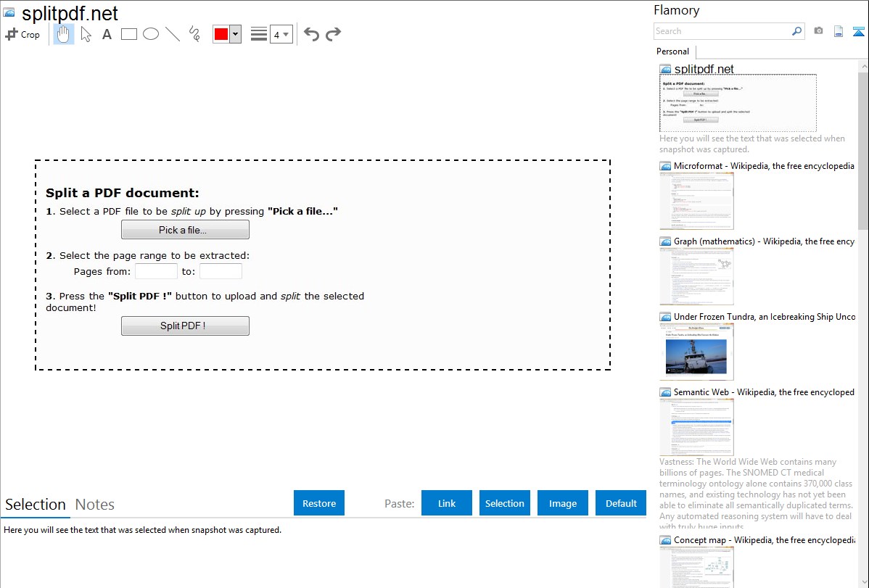Open the Graph (mathematics) snapshot title
Screen dimensions: 869x588
tap(764, 241)
